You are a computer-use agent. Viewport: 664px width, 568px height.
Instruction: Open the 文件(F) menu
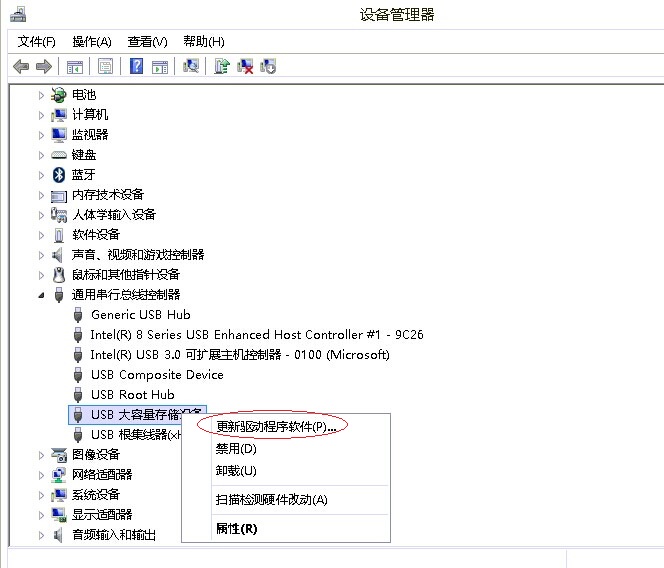(37, 41)
